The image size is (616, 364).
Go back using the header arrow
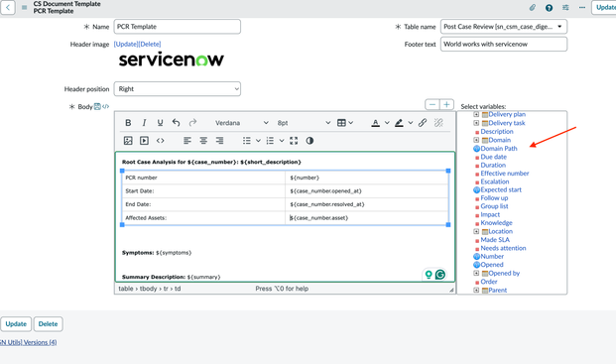pos(8,7)
